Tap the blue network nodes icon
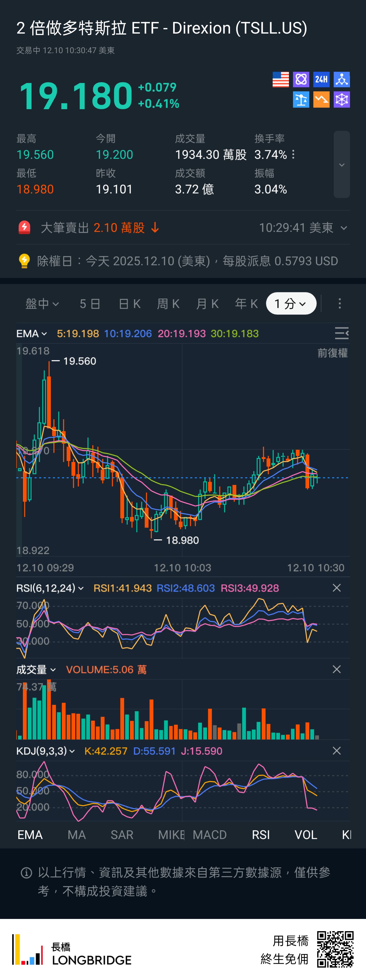 tap(342, 80)
